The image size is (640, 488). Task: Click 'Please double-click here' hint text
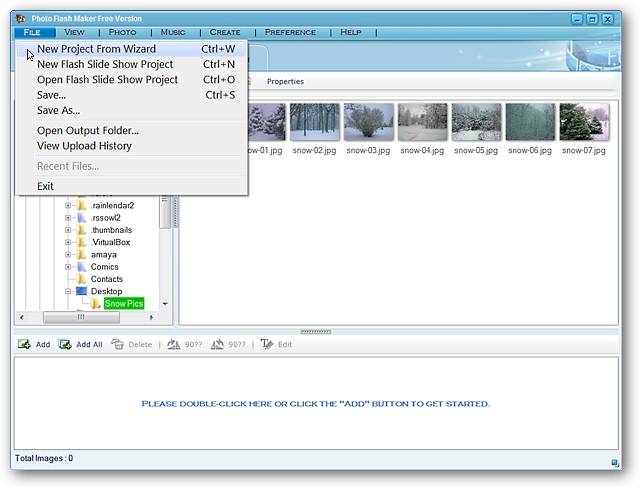[x=316, y=404]
